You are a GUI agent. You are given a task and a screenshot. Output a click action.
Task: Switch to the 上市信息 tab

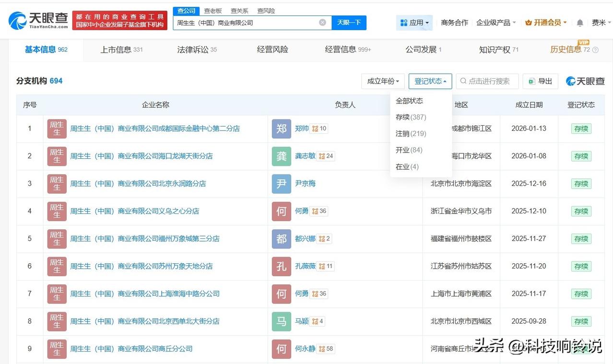[x=121, y=49]
